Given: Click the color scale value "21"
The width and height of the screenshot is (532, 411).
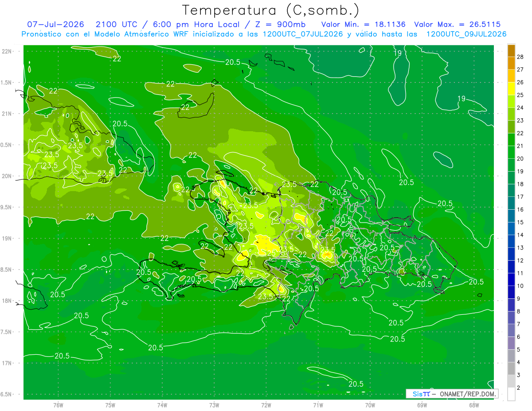Looking at the screenshot, I should point(520,146).
